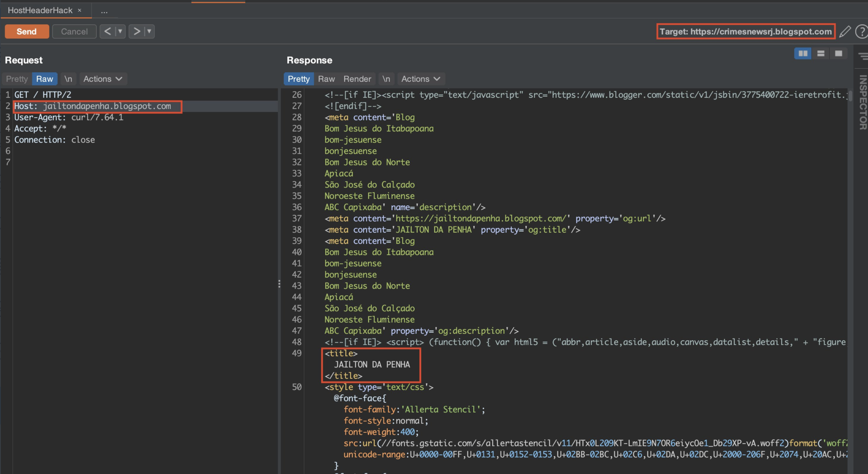This screenshot has width=868, height=474.
Task: Open history dropdown next to back arrow
Action: 120,31
